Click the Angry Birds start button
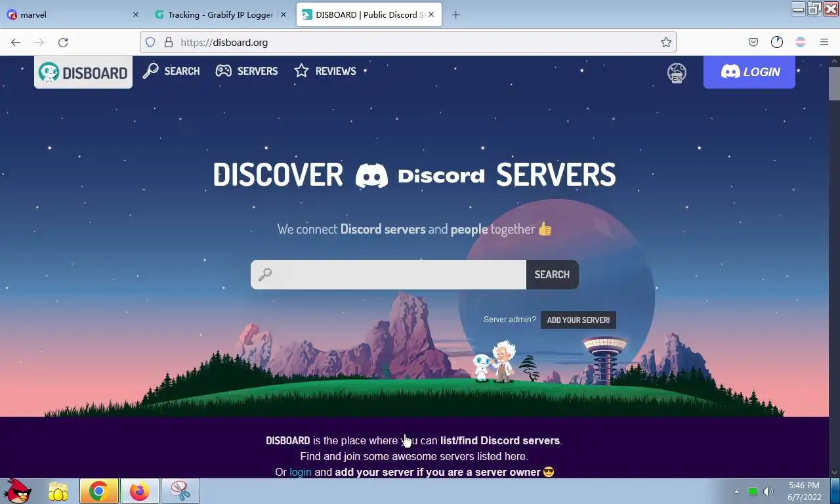Image resolution: width=840 pixels, height=504 pixels. 18,491
